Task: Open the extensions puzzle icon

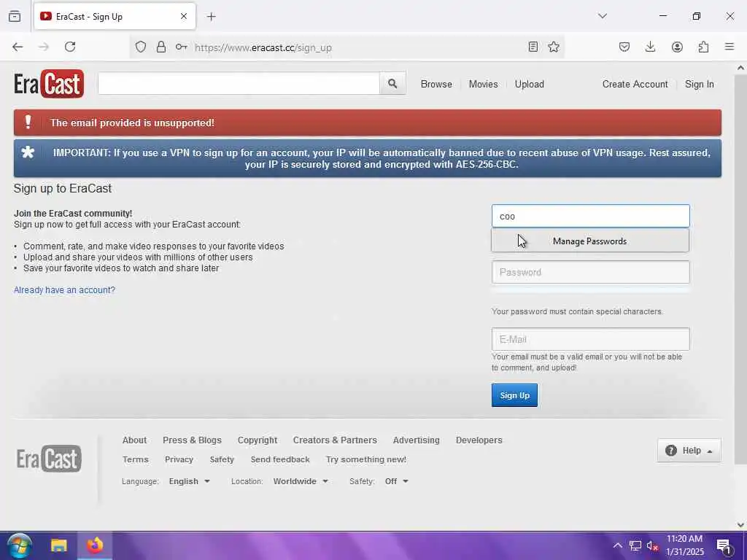Action: coord(703,47)
